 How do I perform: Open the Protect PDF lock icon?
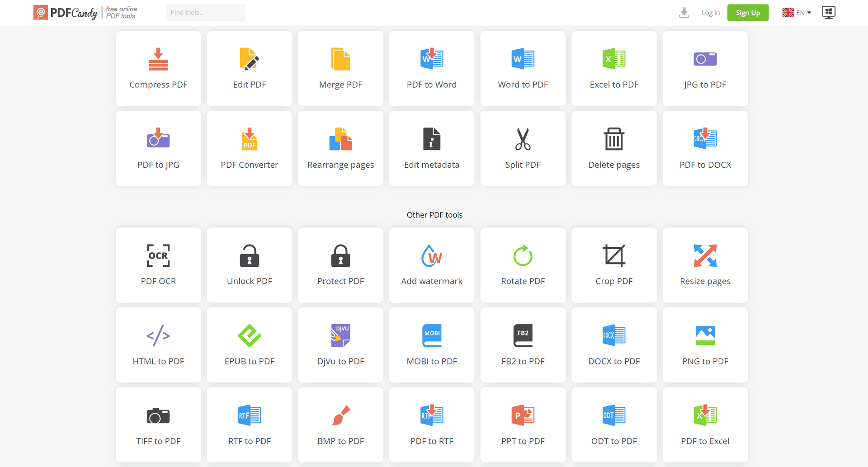point(340,256)
